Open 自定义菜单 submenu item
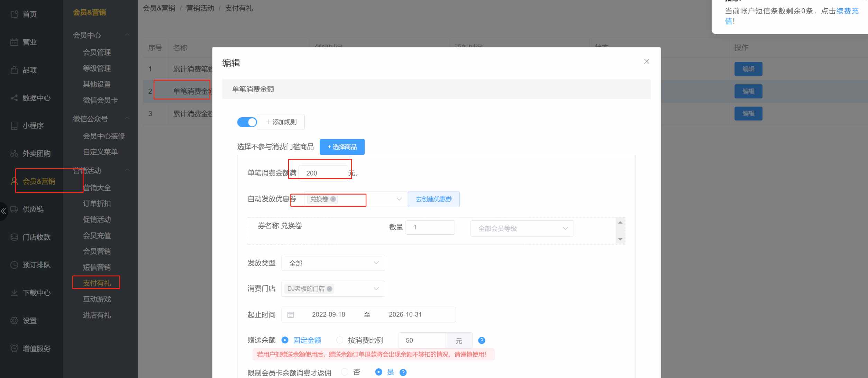 [x=100, y=152]
